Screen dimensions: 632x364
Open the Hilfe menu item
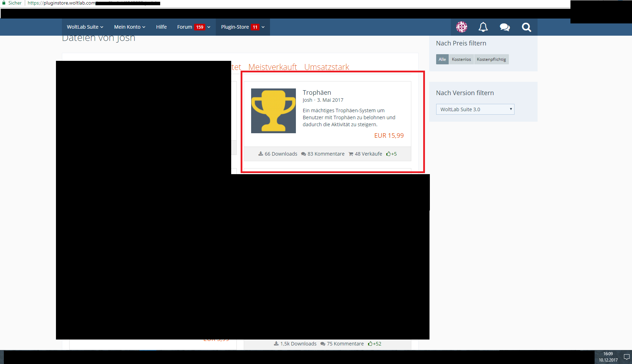[161, 27]
